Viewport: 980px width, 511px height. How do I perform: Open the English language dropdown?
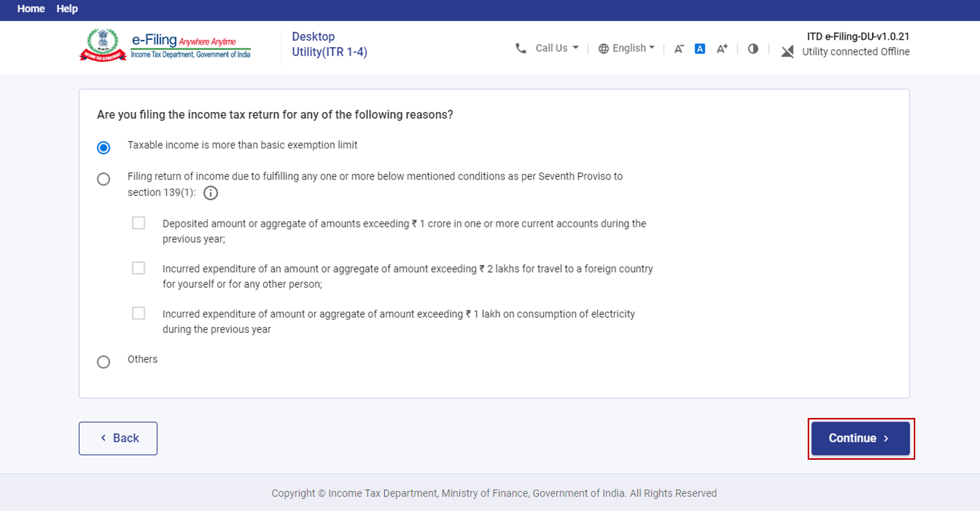[x=633, y=48]
